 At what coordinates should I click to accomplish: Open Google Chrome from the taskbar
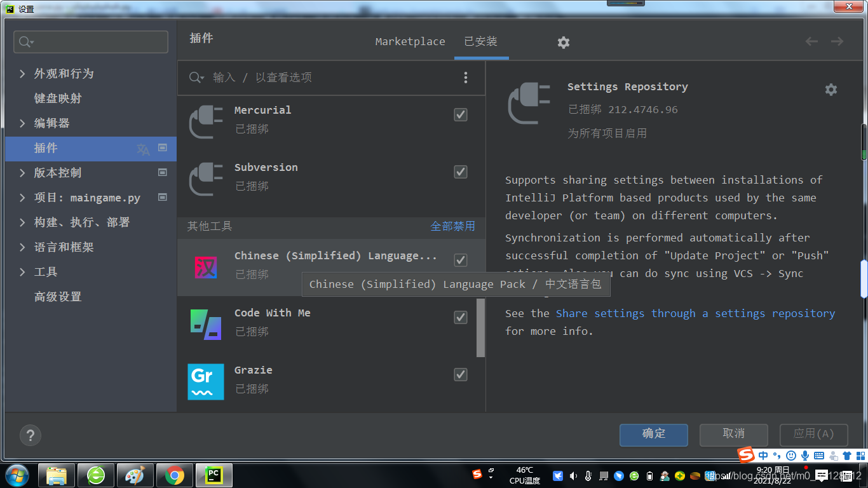click(x=175, y=475)
